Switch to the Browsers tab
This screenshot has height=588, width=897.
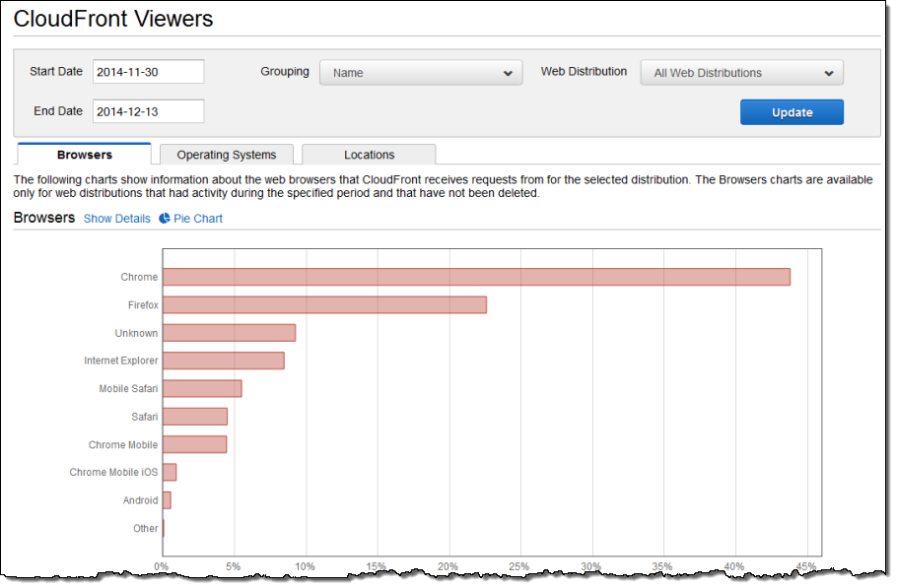pyautogui.click(x=85, y=155)
